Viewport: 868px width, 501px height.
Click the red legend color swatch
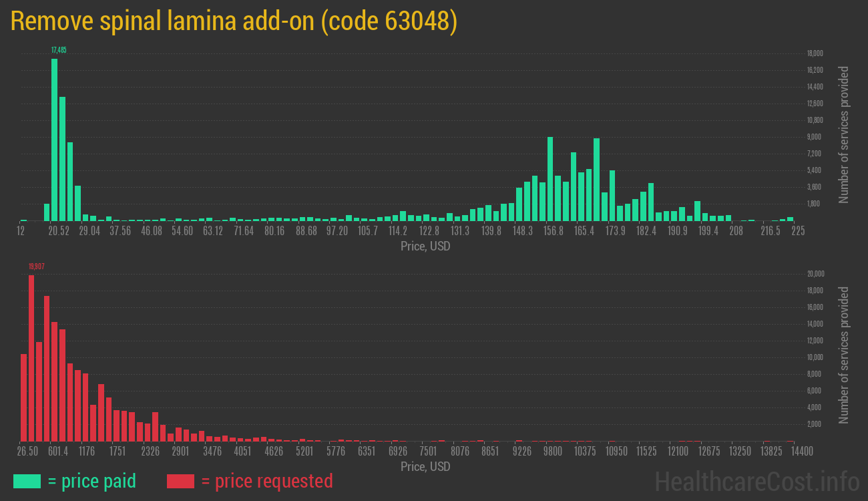pos(181,481)
